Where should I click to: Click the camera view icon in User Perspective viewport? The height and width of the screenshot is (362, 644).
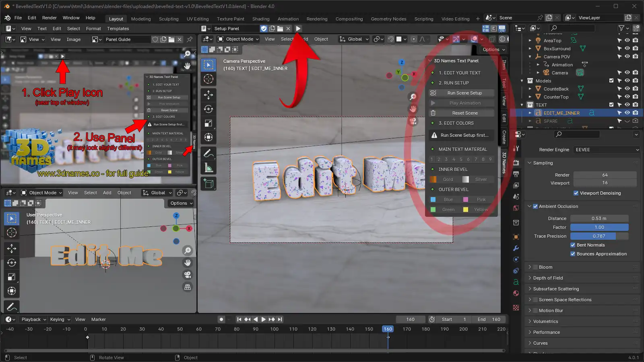pyautogui.click(x=188, y=275)
